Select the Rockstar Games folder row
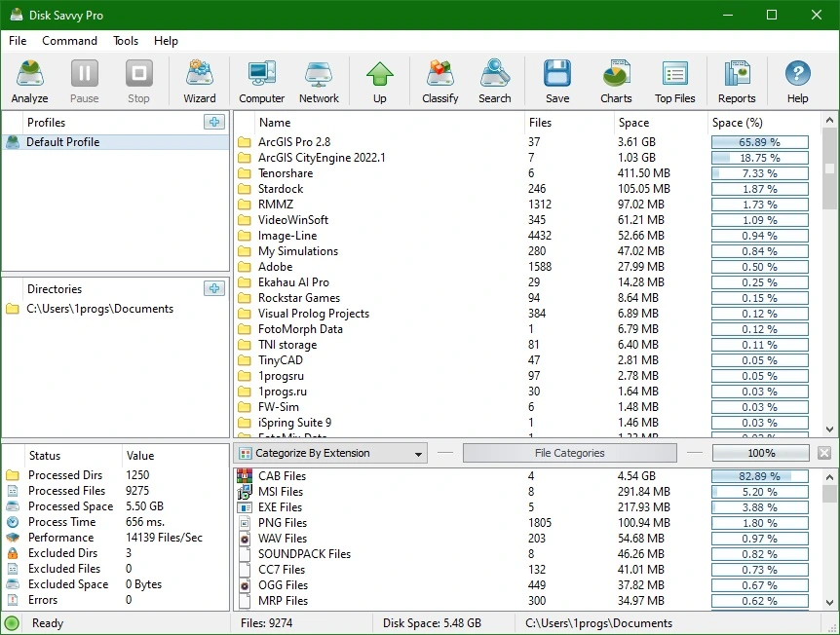Image resolution: width=840 pixels, height=635 pixels. pos(526,298)
